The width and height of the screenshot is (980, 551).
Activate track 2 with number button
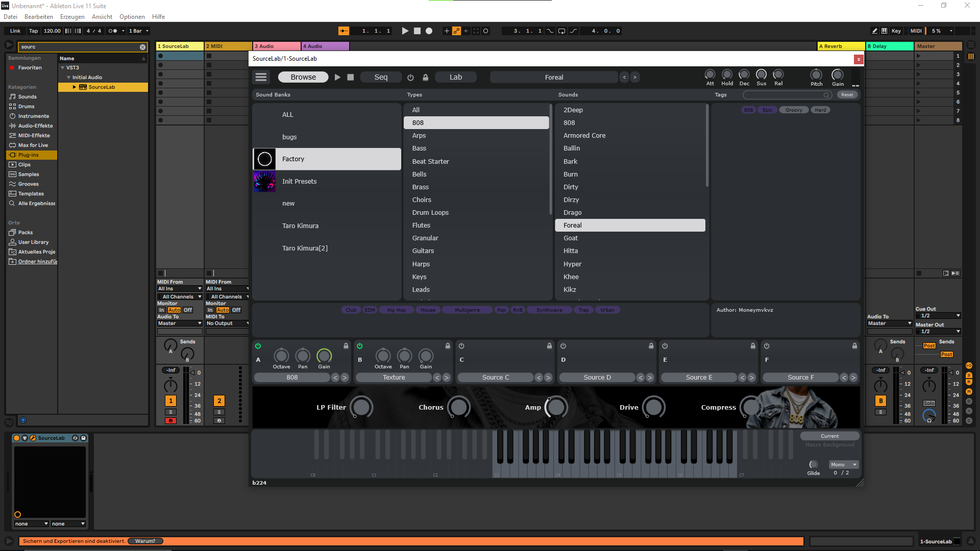click(219, 401)
